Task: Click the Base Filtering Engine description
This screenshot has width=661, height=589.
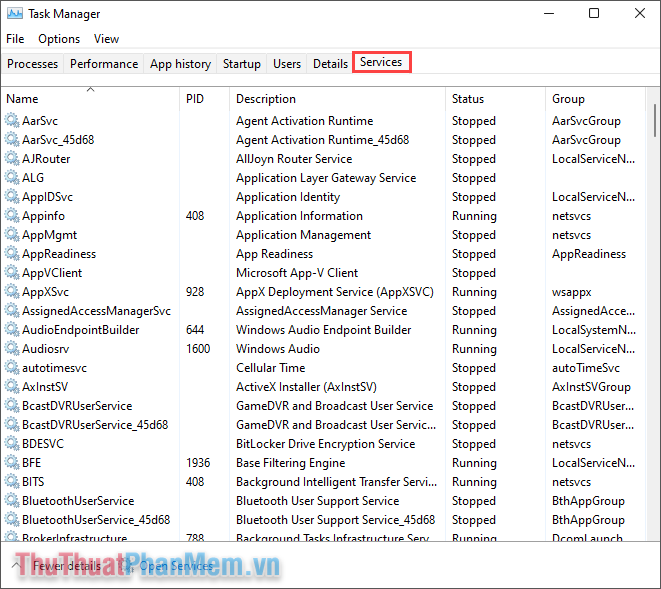Action: (290, 462)
